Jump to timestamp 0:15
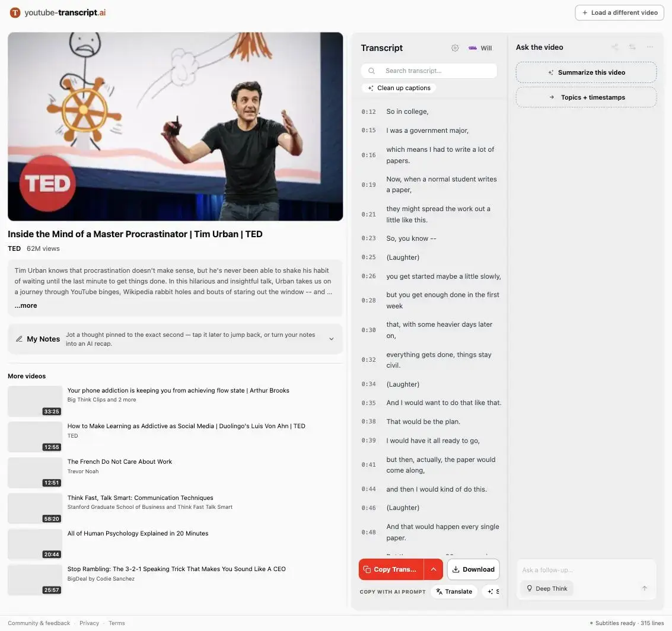Image resolution: width=672 pixels, height=631 pixels. coord(368,130)
